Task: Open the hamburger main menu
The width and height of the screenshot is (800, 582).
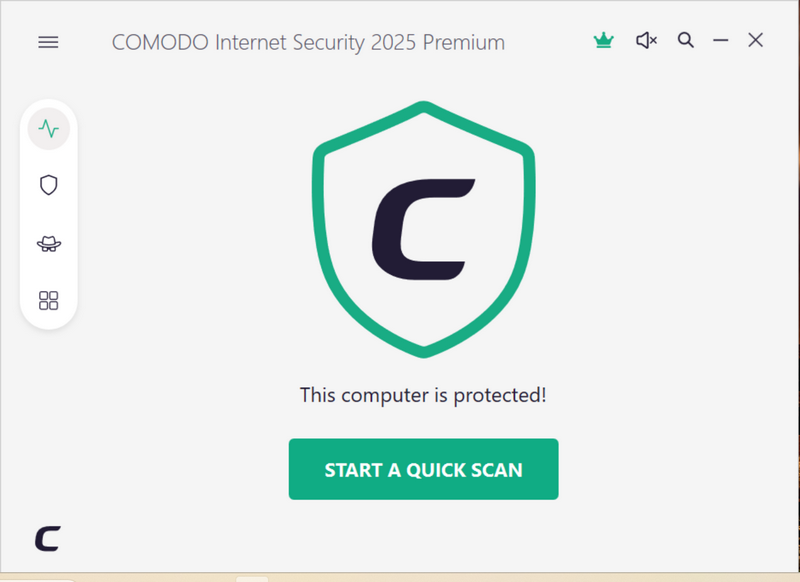Action: click(48, 42)
